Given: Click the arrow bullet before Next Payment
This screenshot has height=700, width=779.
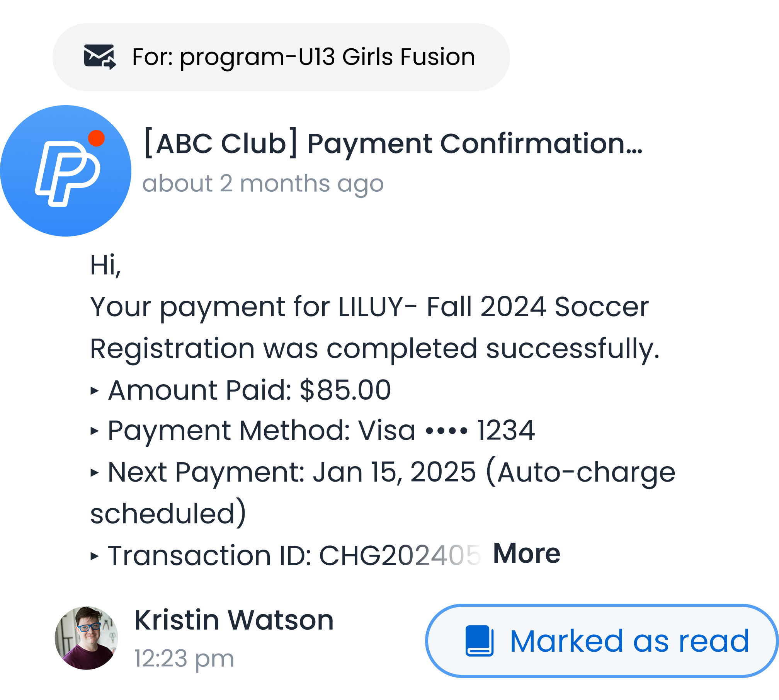Looking at the screenshot, I should tap(94, 472).
